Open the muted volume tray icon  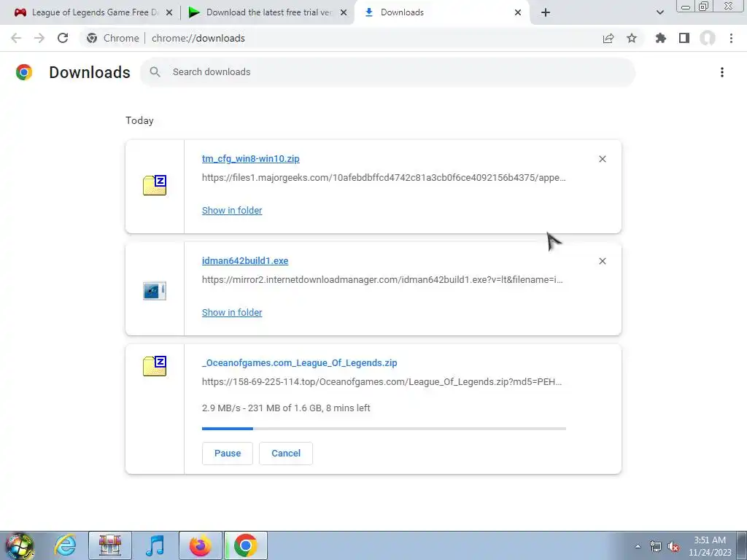673,546
